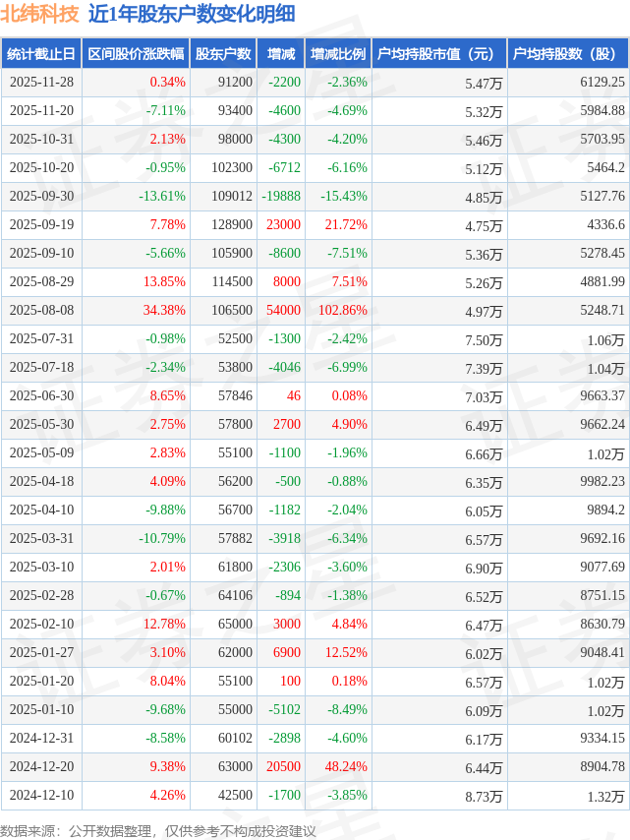Select the 8.73万 average holding value cell
Image resolution: width=630 pixels, height=840 pixels.
pyautogui.click(x=485, y=797)
